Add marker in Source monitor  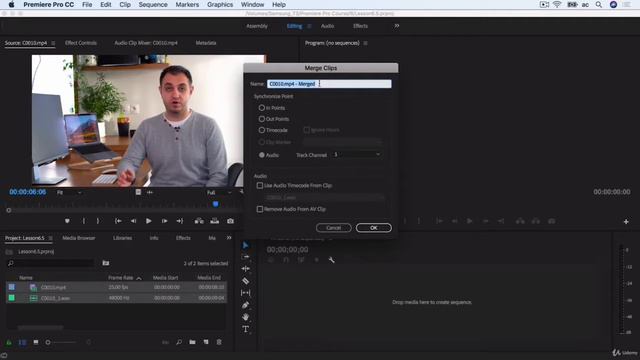pos(67,221)
